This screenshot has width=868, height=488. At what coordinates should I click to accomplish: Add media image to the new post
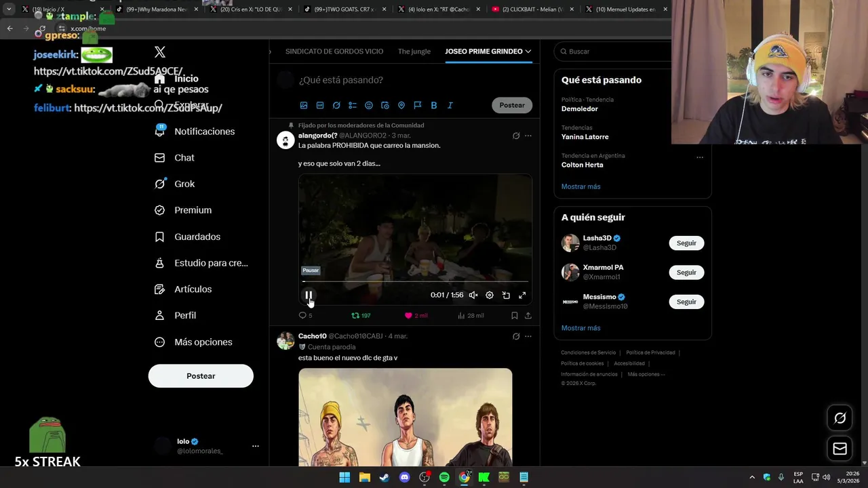(304, 105)
